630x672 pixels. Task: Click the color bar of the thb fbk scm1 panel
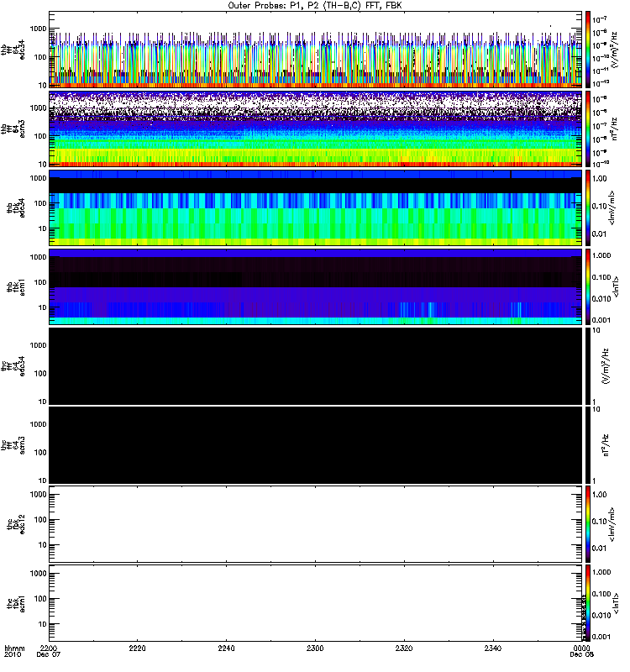click(588, 286)
